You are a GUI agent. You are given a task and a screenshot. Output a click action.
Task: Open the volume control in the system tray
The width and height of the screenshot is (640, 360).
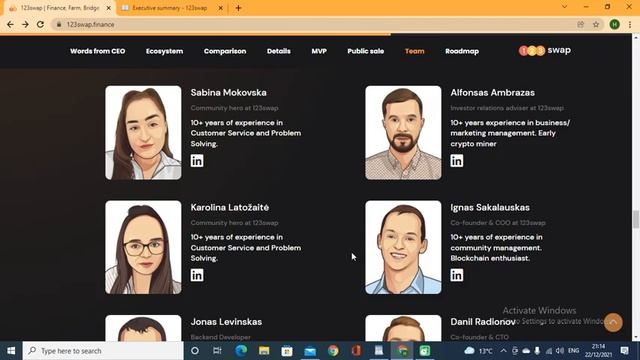pyautogui.click(x=560, y=351)
